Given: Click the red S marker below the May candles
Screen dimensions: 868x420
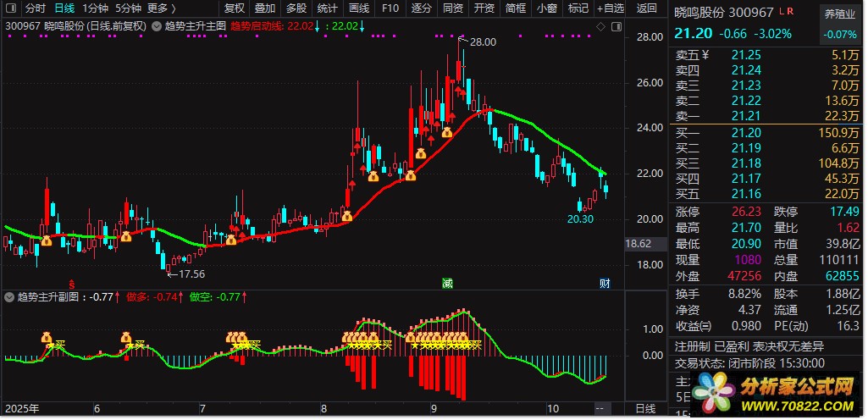Looking at the screenshot, I should click(x=71, y=284).
